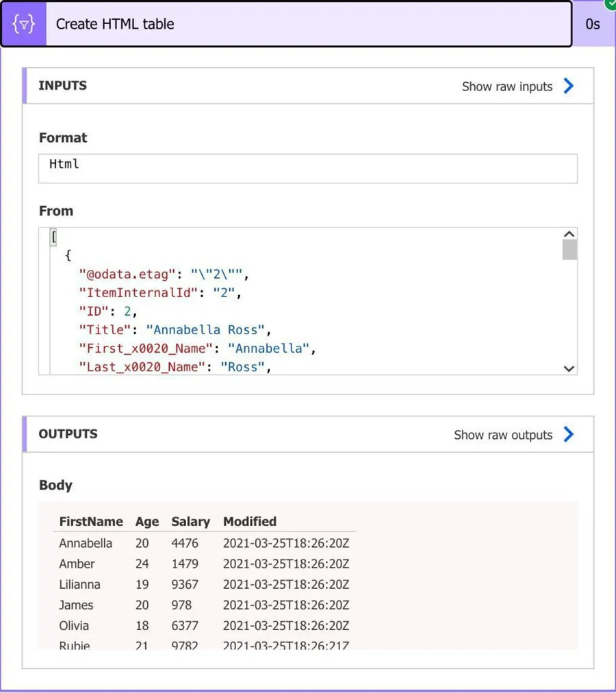Open Show raw inputs link
Viewport: 616px width, 693px height.
tap(506, 86)
